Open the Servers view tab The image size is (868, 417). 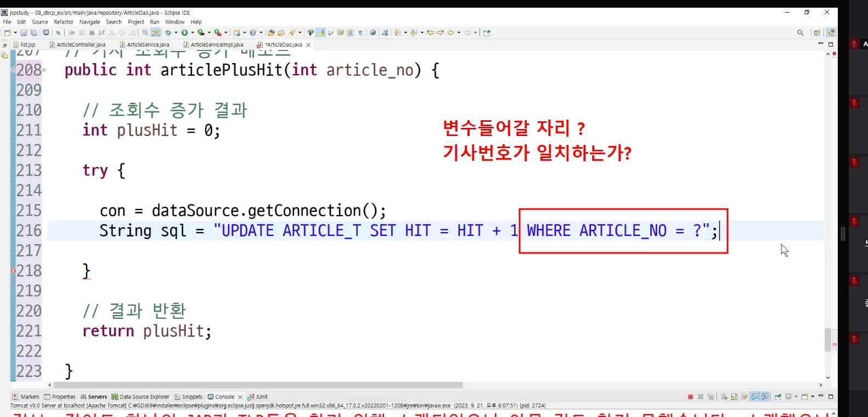[93, 397]
